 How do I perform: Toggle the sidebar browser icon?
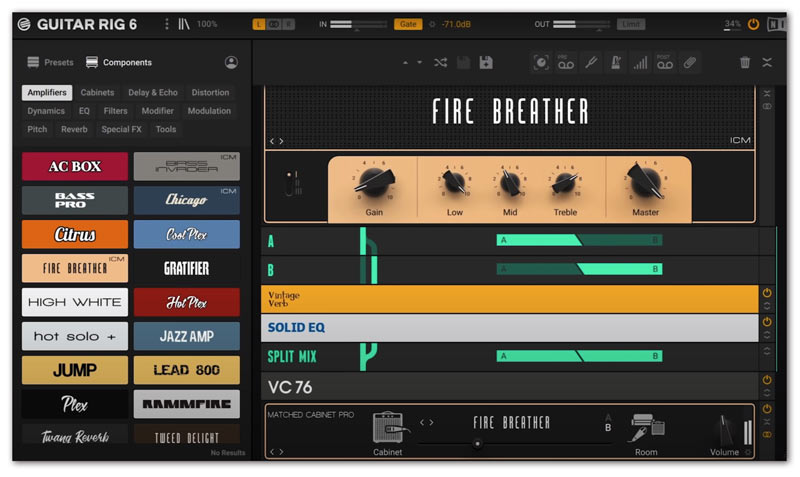(x=184, y=24)
